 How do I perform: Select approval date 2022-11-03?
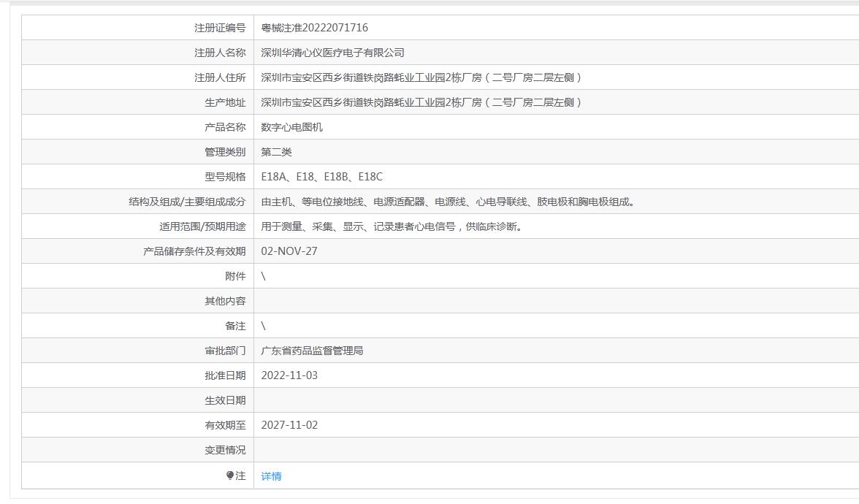[289, 375]
